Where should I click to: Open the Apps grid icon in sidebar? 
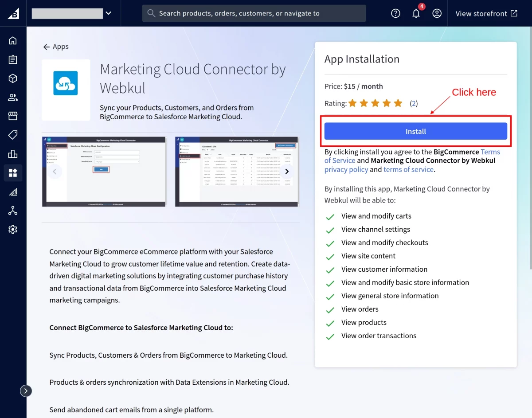[x=13, y=172]
